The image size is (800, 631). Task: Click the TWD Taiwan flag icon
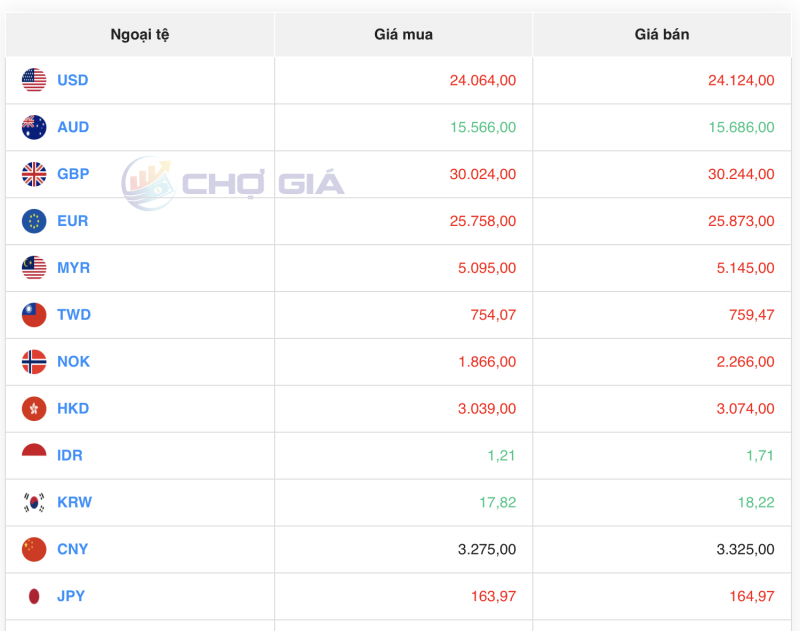click(x=33, y=314)
